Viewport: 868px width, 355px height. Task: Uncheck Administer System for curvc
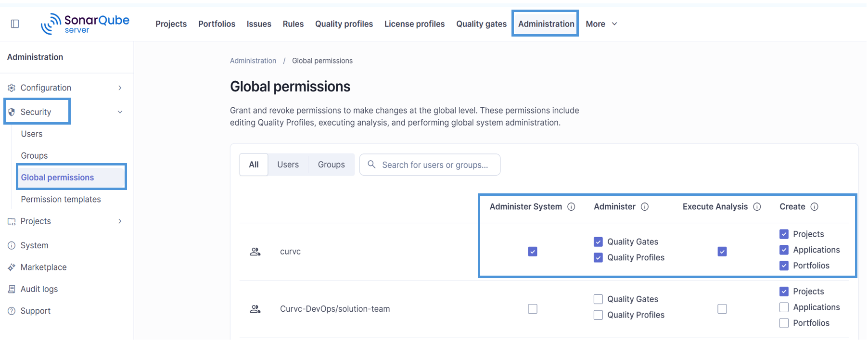click(533, 252)
